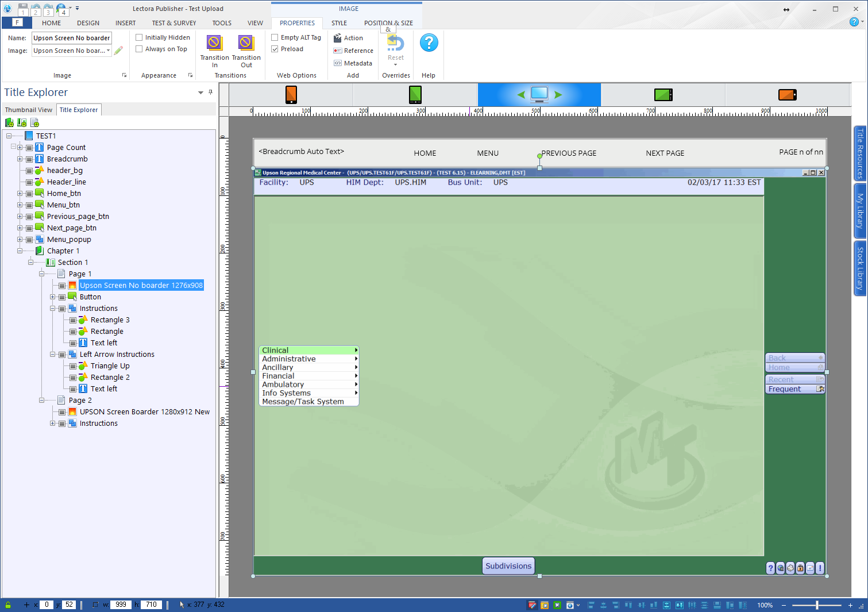Add a new section in Title Explorer
Image resolution: width=868 pixels, height=612 pixels.
(22, 122)
